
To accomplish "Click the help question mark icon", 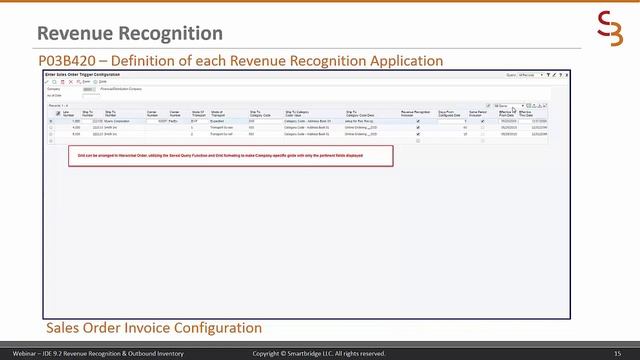I will click(x=560, y=75).
